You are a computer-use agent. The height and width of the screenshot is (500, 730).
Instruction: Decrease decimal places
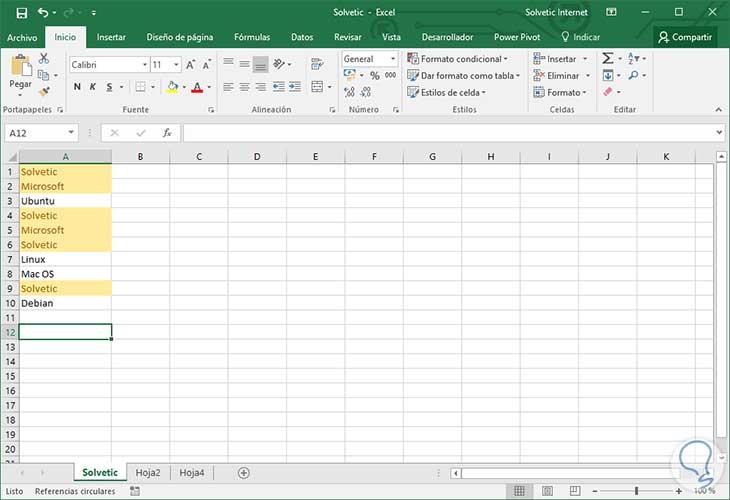[x=366, y=92]
